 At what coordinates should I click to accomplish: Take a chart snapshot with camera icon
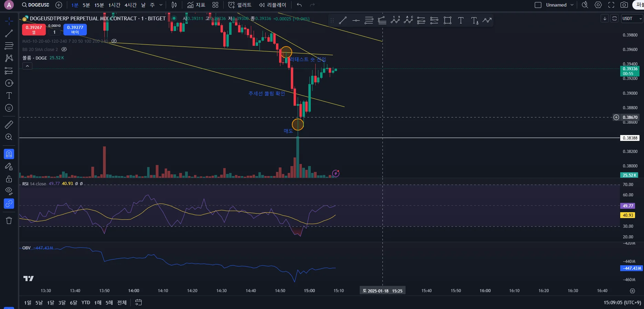point(624,5)
